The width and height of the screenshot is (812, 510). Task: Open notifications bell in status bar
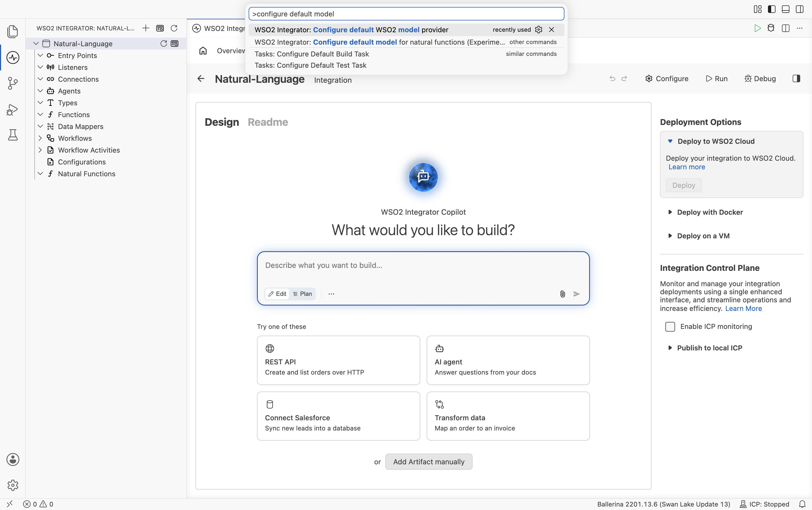(x=802, y=504)
